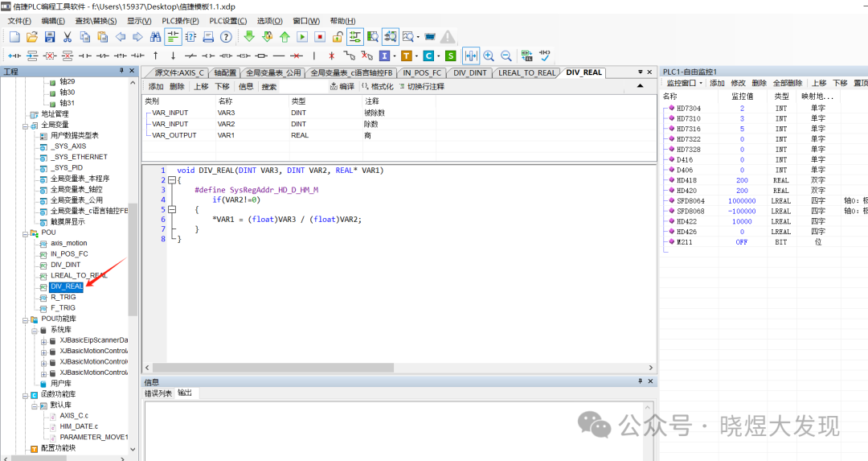Click the binoculars find icon
This screenshot has width=868, height=461.
(x=156, y=37)
